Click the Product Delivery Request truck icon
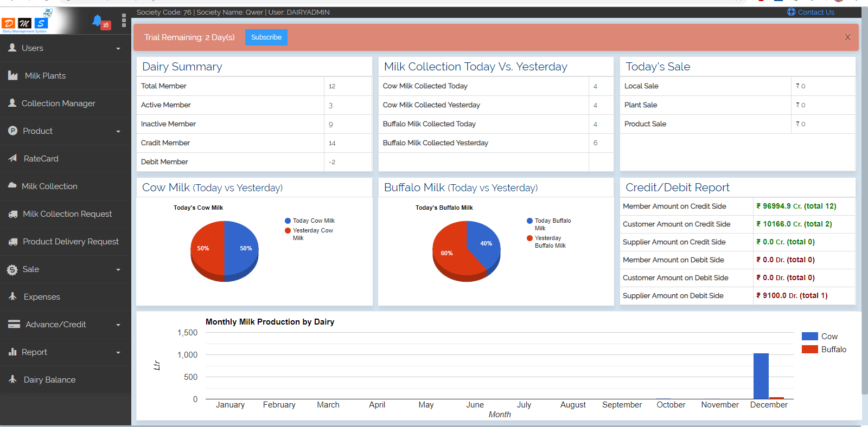Image resolution: width=868 pixels, height=427 pixels. pyautogui.click(x=13, y=242)
